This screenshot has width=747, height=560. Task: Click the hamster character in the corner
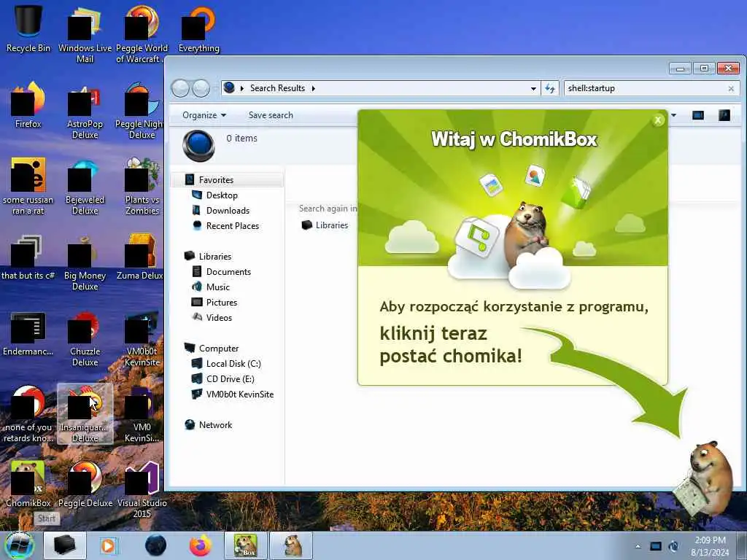707,478
